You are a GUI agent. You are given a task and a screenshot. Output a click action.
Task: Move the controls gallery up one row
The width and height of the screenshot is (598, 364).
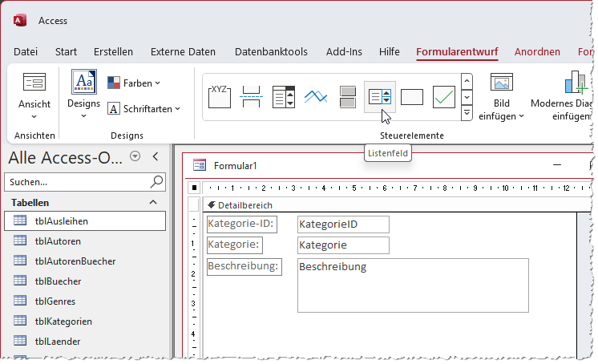[x=467, y=81]
